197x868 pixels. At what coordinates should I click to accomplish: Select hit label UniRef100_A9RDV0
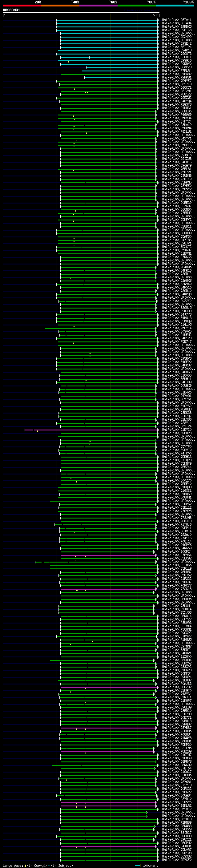pyautogui.click(x=176, y=64)
